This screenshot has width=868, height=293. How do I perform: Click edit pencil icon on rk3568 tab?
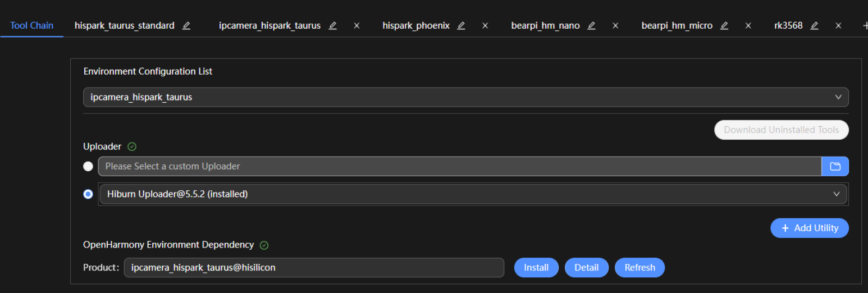pos(814,26)
